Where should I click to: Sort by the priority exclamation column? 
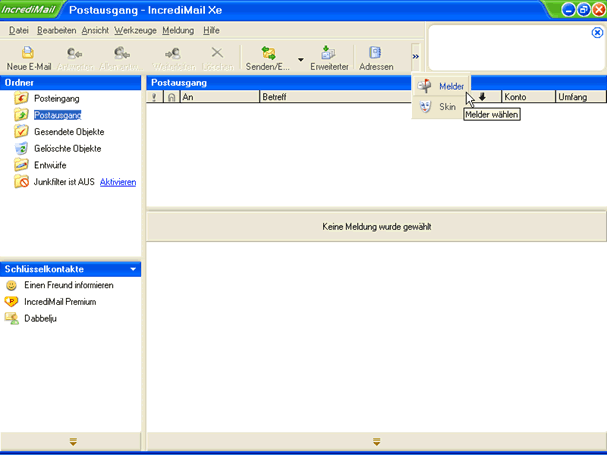tap(154, 97)
